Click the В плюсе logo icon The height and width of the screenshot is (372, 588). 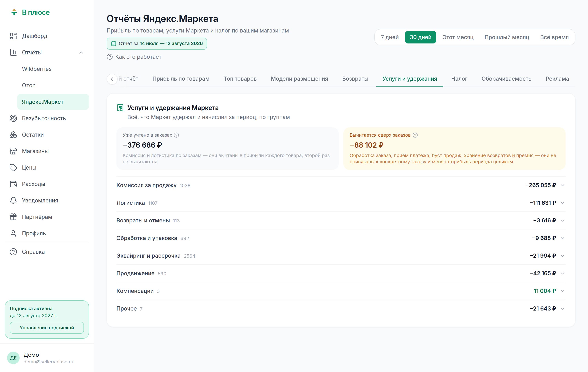point(14,12)
